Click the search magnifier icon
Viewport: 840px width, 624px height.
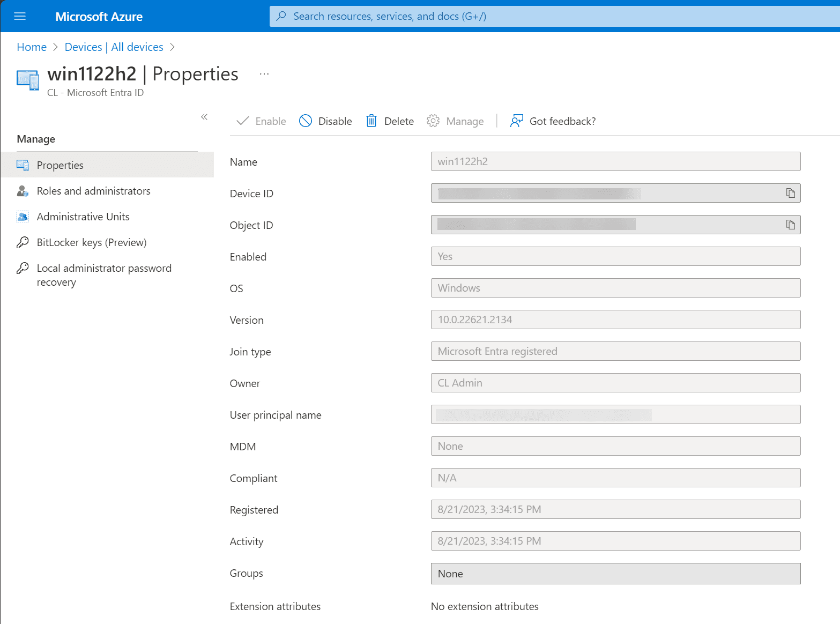tap(281, 16)
